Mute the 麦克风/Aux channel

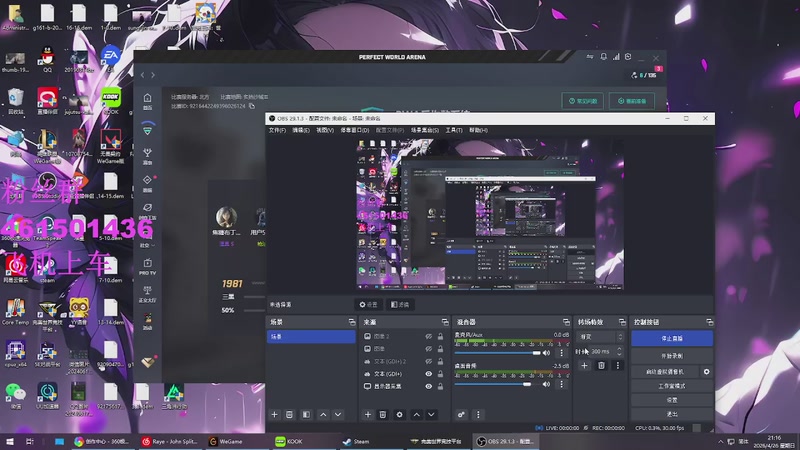546,353
